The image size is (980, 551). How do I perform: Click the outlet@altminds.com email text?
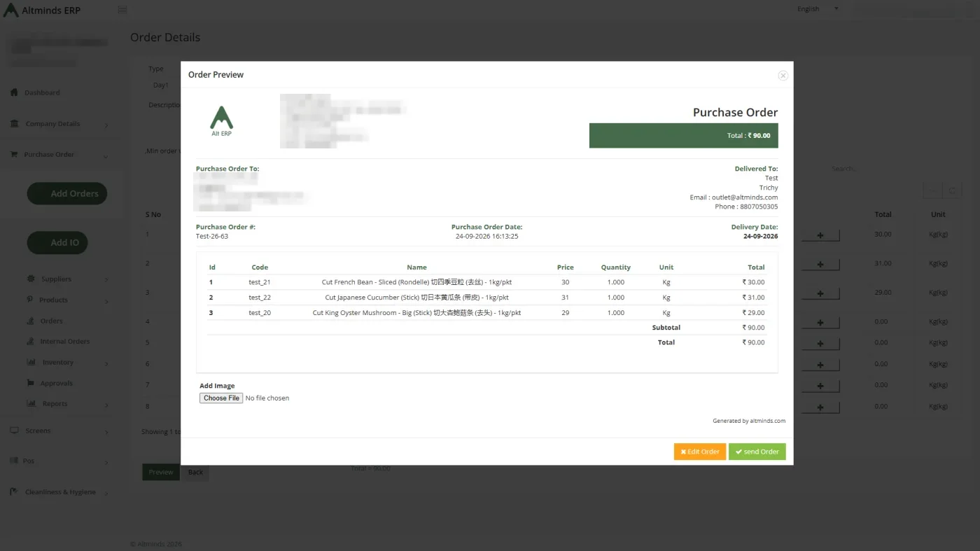click(x=745, y=197)
